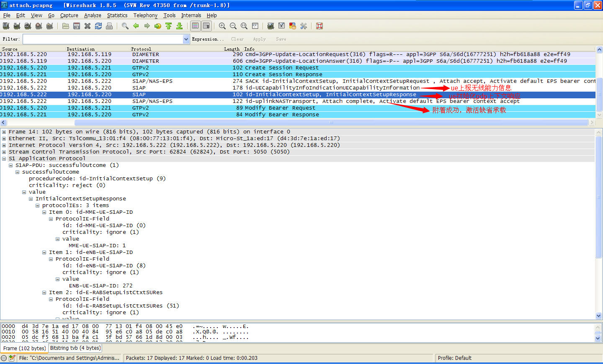Edit capture filters

click(271, 26)
